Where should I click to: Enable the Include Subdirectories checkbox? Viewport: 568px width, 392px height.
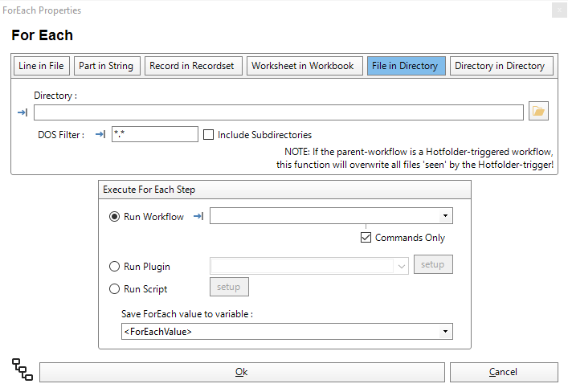(x=209, y=135)
